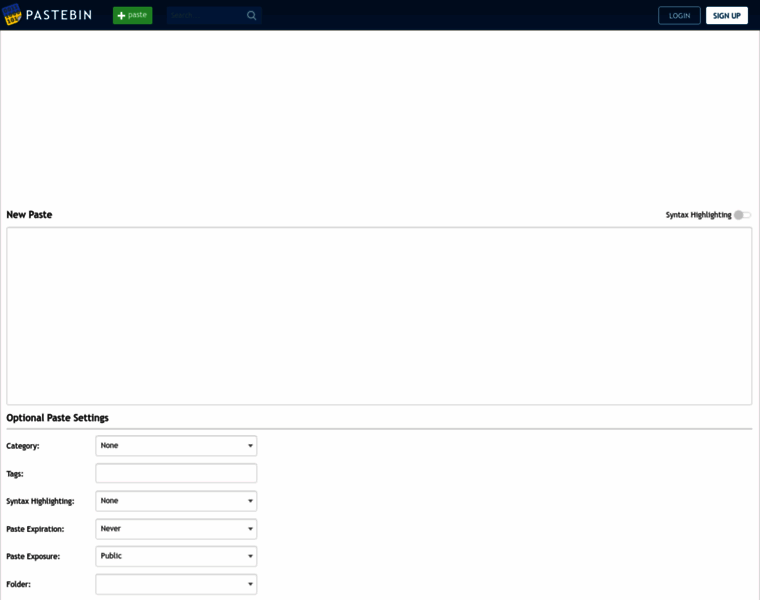Click the PASTEBIN wordmark in header
Image resolution: width=760 pixels, height=600 pixels.
[59, 15]
